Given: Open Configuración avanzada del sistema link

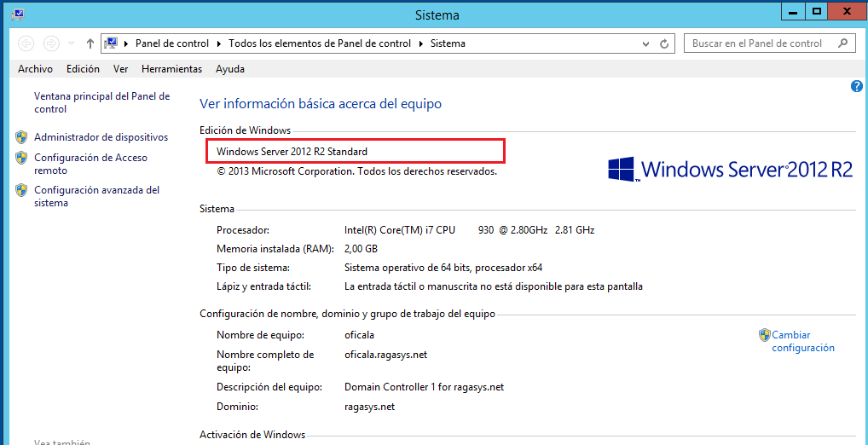Looking at the screenshot, I should (97, 196).
